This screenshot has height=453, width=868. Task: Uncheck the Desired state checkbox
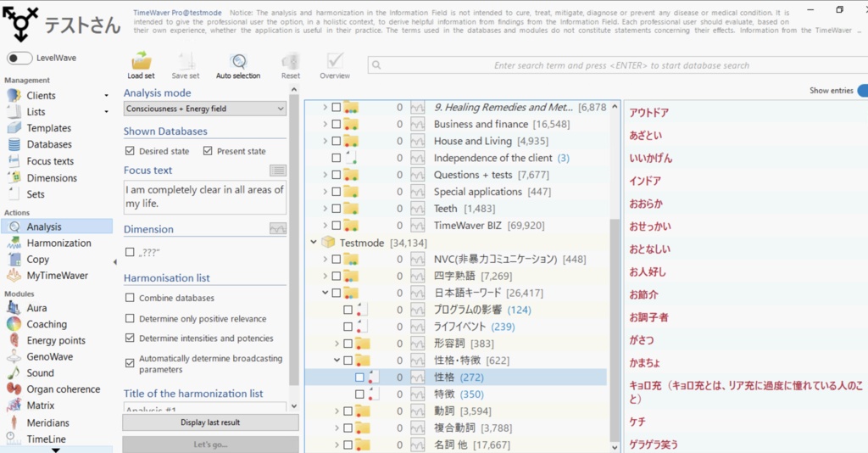(130, 151)
